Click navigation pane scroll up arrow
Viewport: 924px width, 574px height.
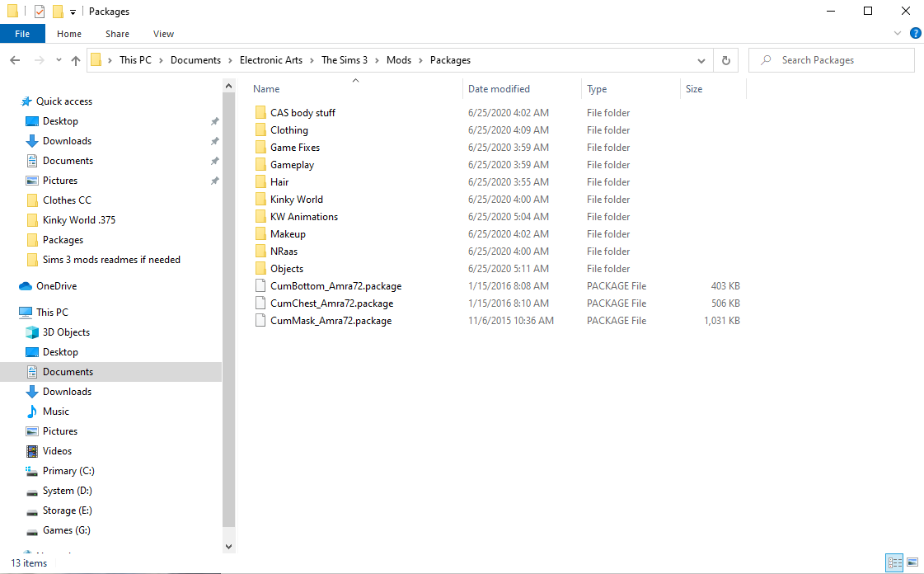click(x=228, y=86)
